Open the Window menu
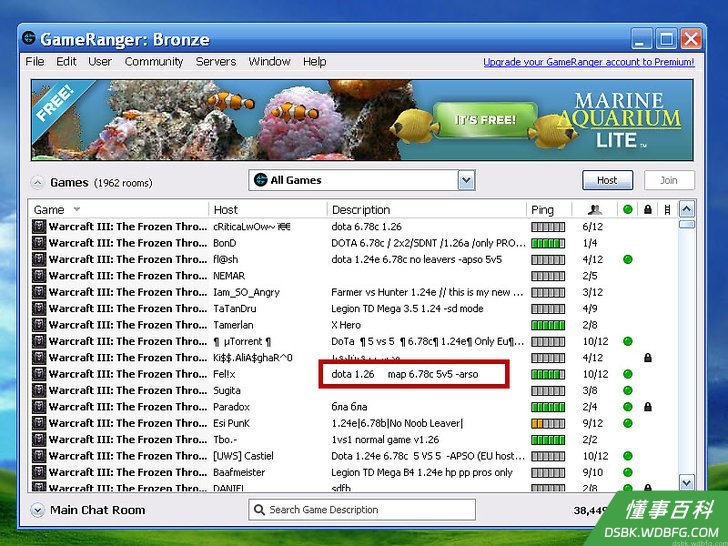Image resolution: width=728 pixels, height=546 pixels. pos(269,61)
